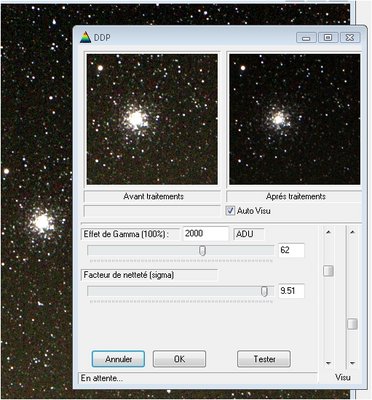Click the Effet de Gamma slider handle

[x=202, y=250]
